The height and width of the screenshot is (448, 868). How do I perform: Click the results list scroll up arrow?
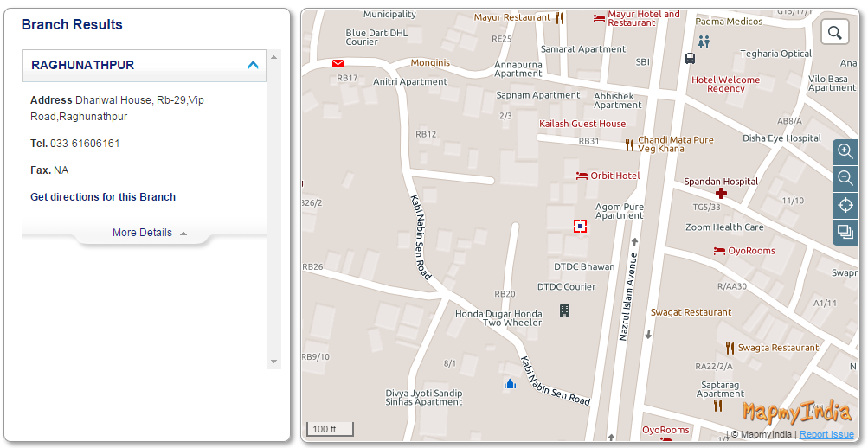click(273, 56)
